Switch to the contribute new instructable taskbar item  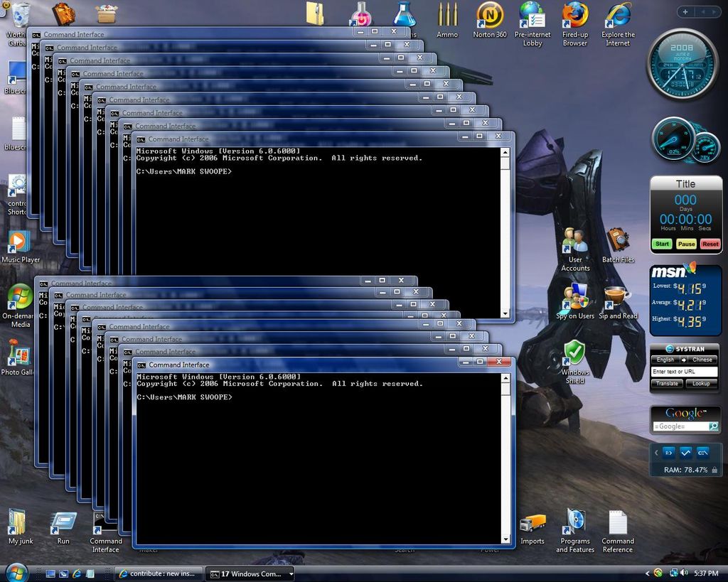coord(159,573)
